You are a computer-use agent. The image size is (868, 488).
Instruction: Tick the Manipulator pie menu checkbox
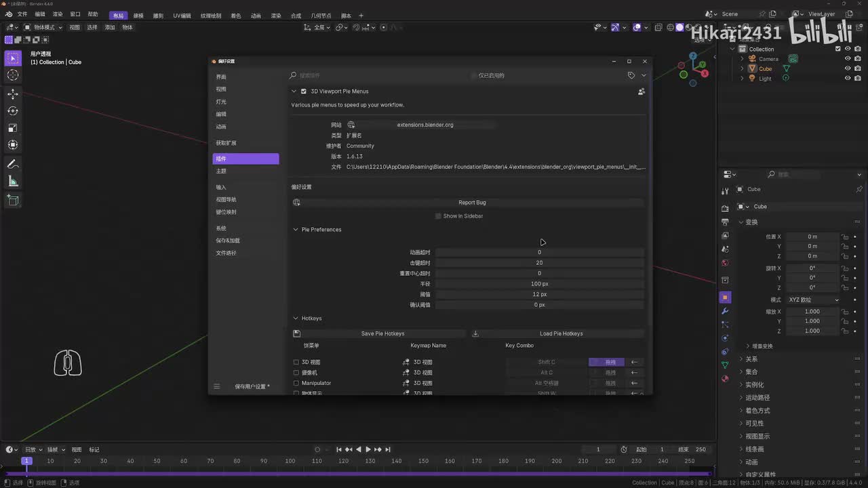(296, 384)
